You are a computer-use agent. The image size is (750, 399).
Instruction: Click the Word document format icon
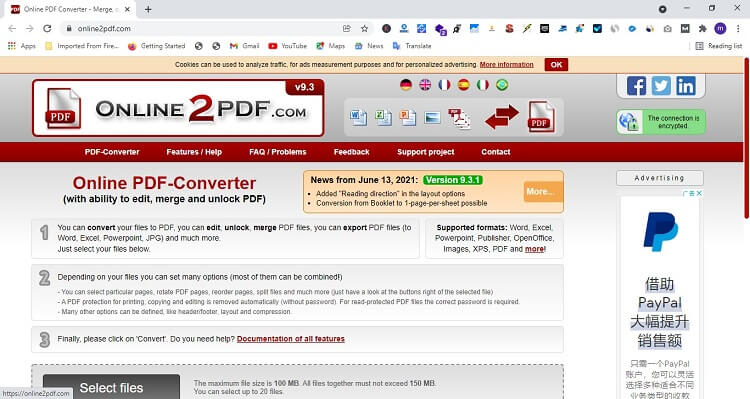358,118
